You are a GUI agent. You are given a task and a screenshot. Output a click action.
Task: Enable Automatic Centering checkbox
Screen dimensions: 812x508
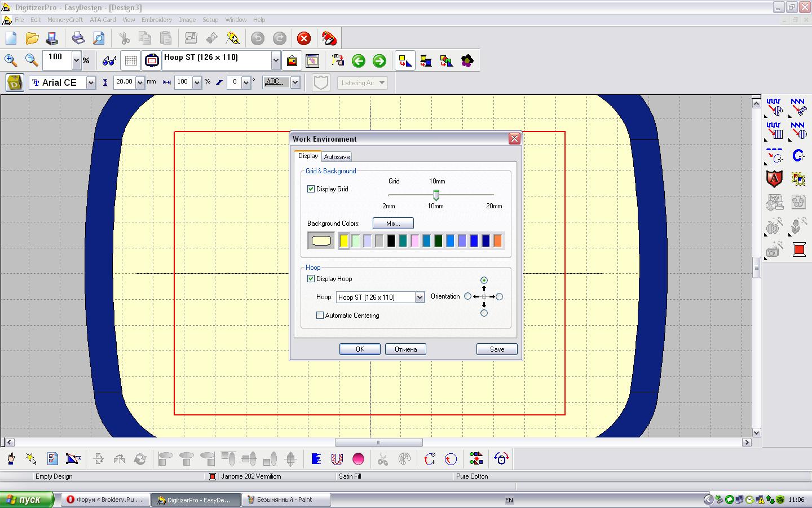coord(320,316)
